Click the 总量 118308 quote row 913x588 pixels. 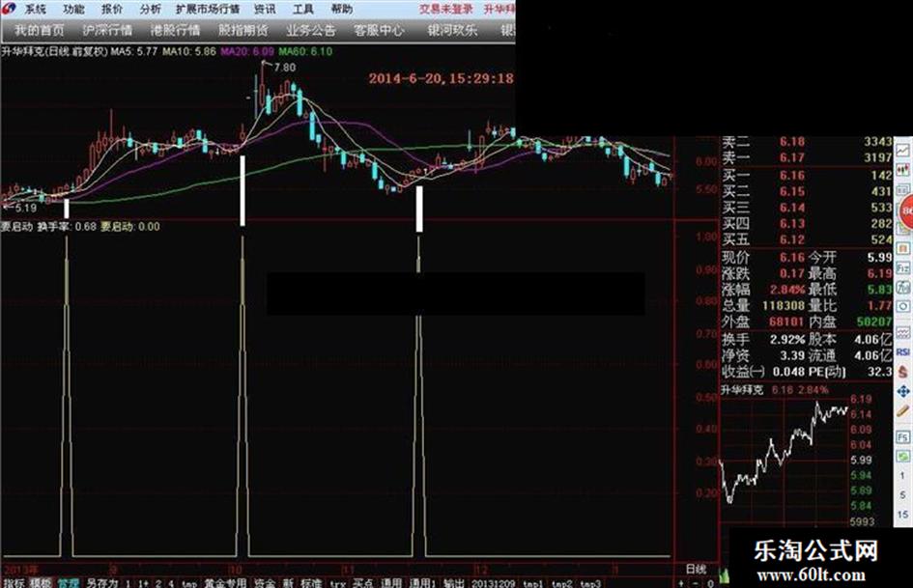(x=763, y=305)
